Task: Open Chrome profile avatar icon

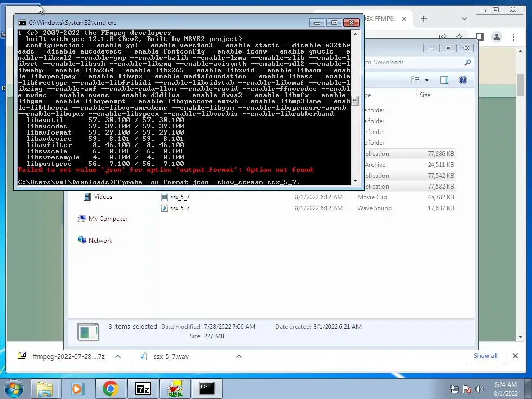Action: tap(497, 37)
